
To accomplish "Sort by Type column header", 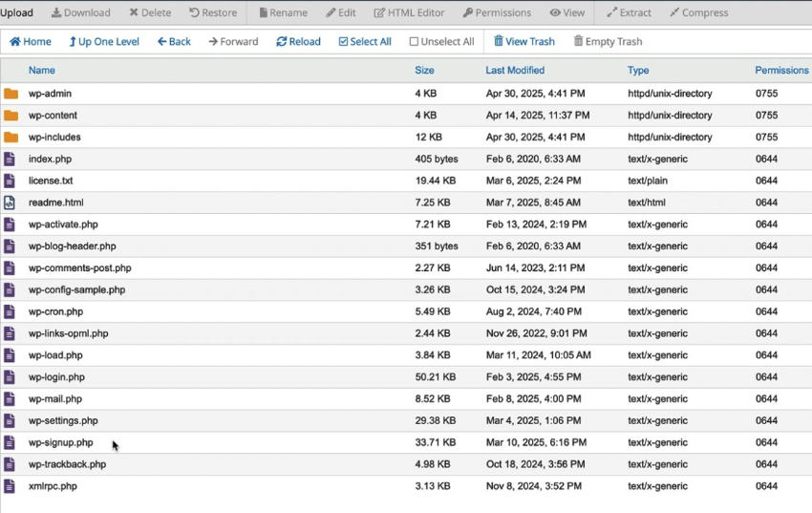I will (638, 70).
